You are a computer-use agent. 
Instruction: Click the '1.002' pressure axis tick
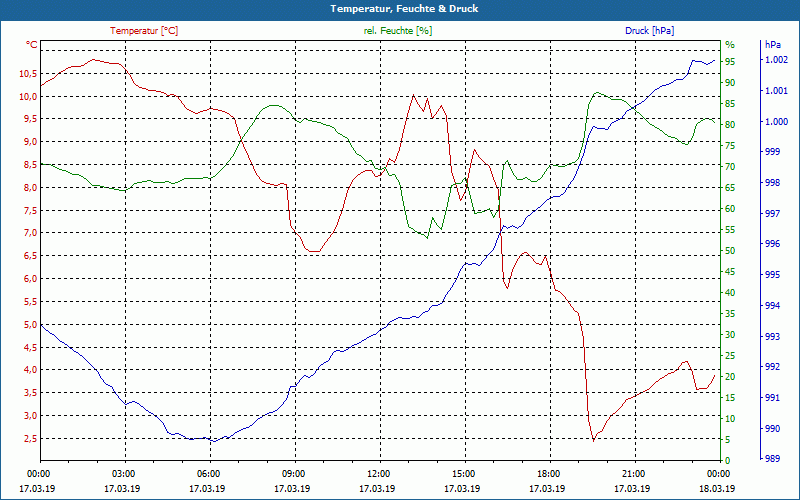coord(777,60)
